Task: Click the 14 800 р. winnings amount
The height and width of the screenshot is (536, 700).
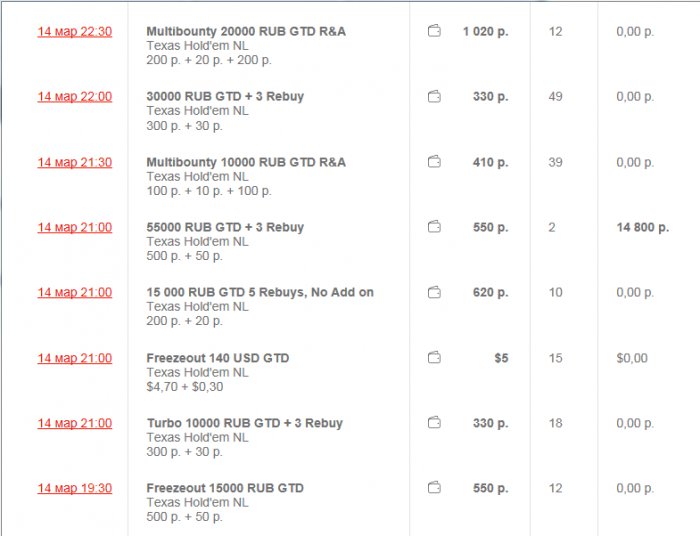Action: click(x=642, y=228)
